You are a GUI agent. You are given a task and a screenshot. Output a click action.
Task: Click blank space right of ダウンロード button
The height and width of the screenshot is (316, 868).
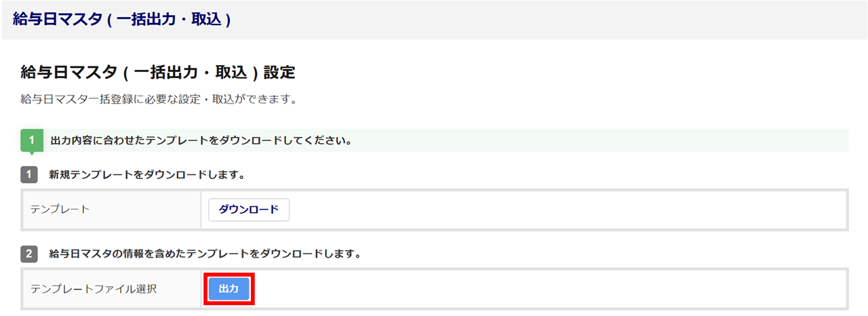(542, 210)
